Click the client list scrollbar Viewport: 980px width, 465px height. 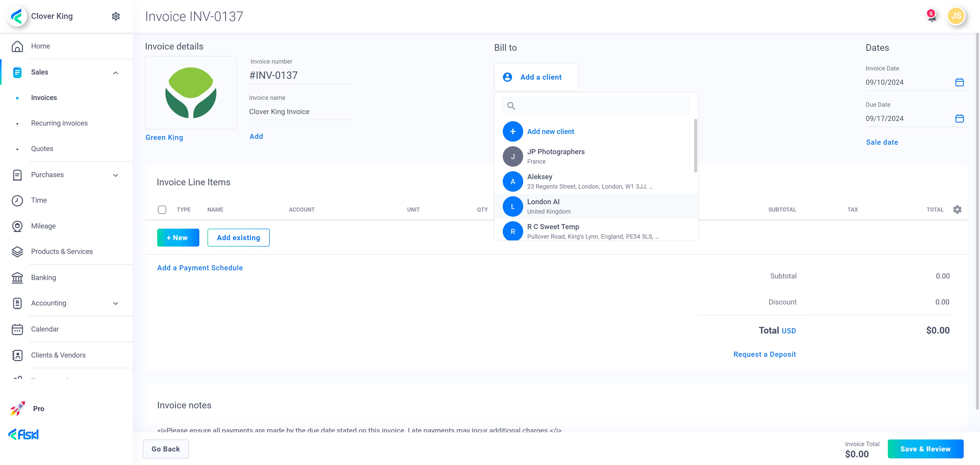tap(695, 146)
